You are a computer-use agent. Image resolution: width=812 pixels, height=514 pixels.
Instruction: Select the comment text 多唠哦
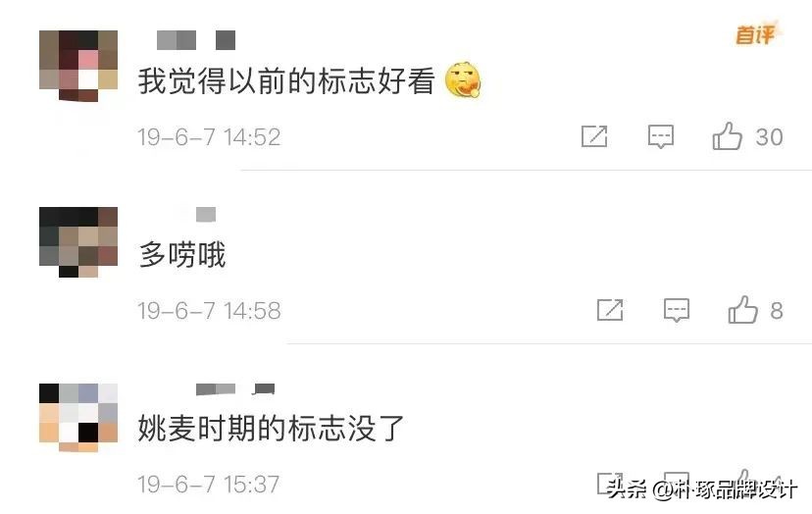point(182,255)
